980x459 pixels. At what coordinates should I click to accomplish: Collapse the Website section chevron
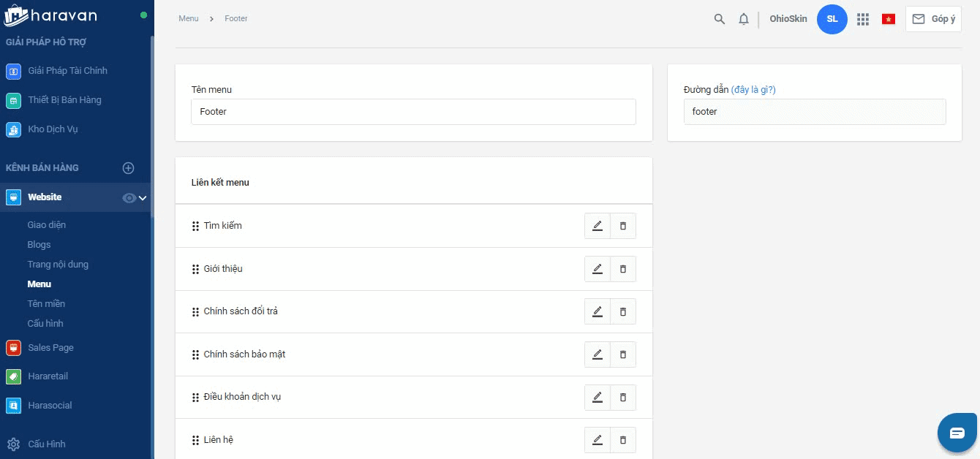click(x=143, y=197)
